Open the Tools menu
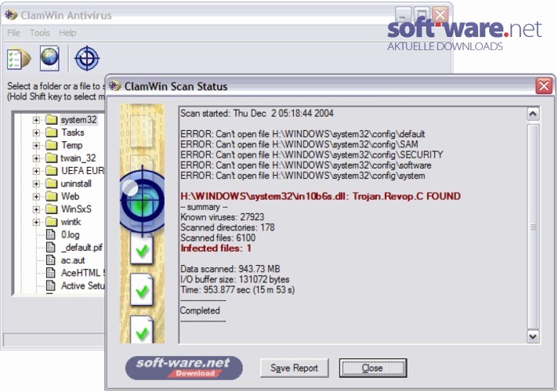558x392 pixels. coord(39,33)
